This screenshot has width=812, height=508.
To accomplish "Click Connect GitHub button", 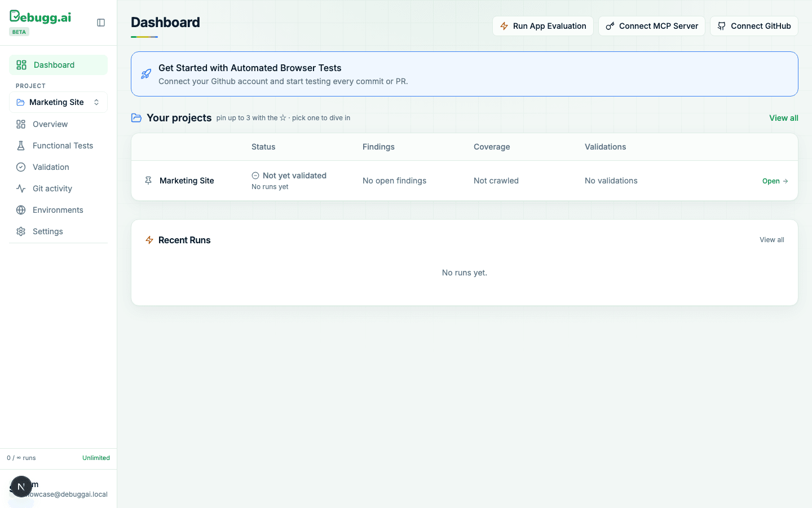I will tap(754, 26).
